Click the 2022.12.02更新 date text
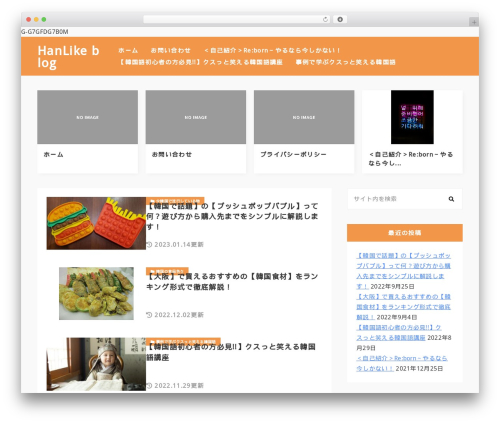The image size is (500, 423). pos(179,315)
